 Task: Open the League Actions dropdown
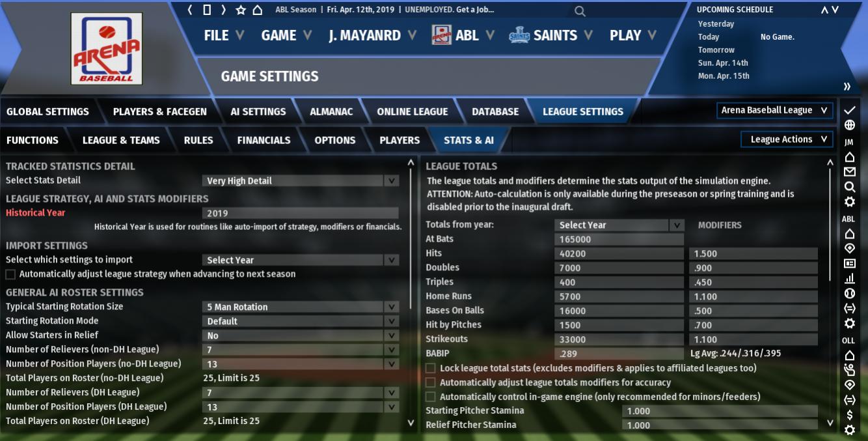point(787,139)
